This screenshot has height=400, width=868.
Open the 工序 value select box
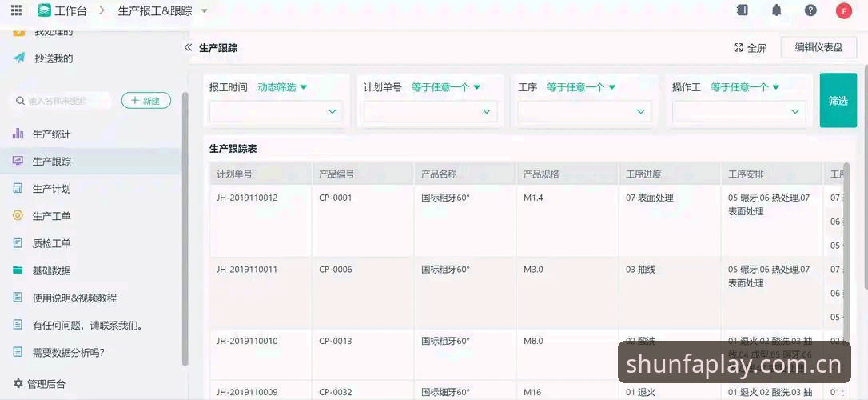click(x=584, y=111)
